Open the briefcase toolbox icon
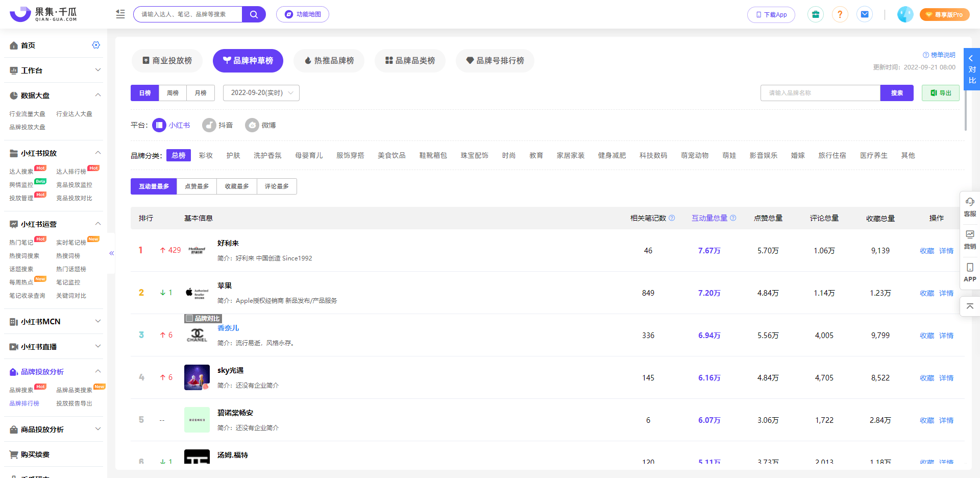Viewport: 980px width, 478px height. (816, 14)
